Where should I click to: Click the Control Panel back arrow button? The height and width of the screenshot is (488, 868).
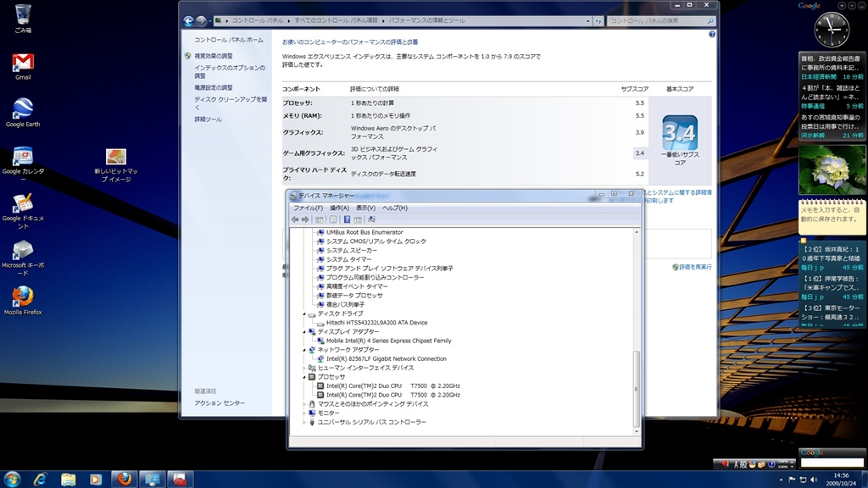point(188,20)
